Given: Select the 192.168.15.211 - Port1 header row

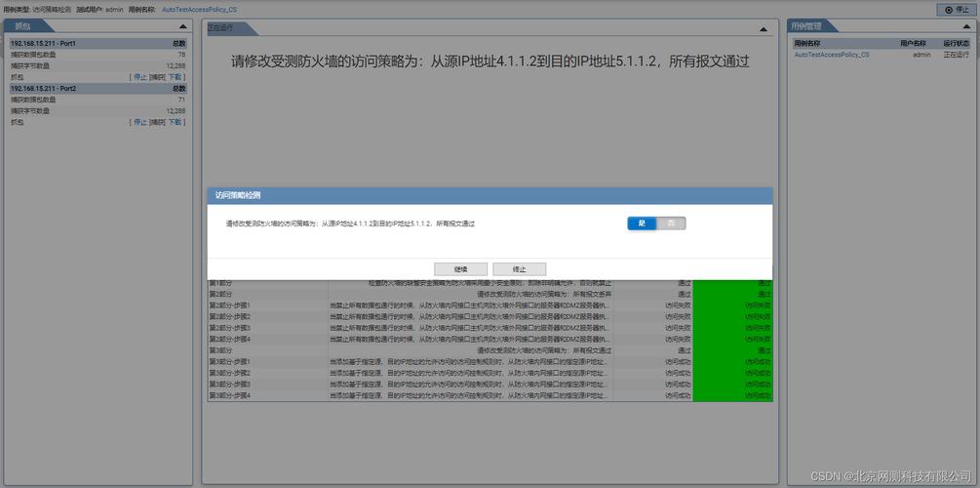Looking at the screenshot, I should tap(98, 43).
